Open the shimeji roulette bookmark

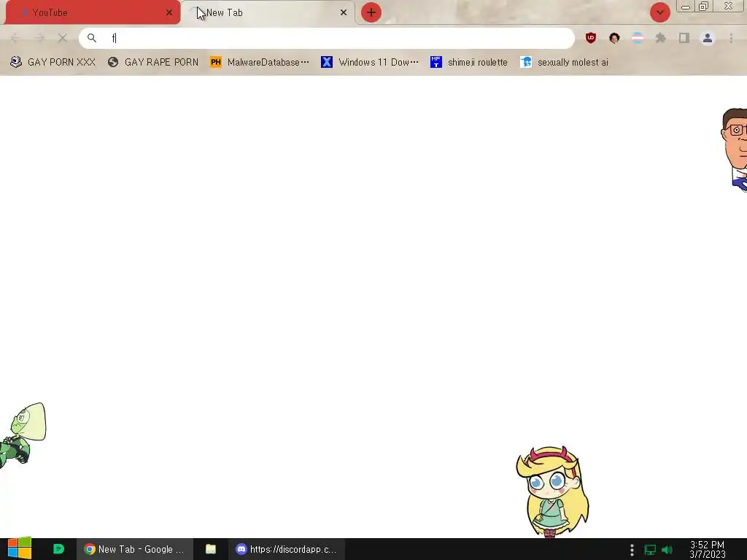[x=469, y=63]
